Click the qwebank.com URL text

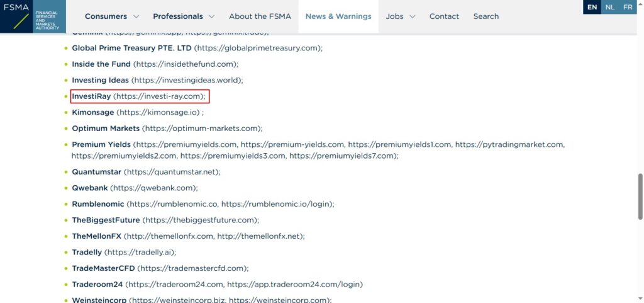pyautogui.click(x=153, y=188)
